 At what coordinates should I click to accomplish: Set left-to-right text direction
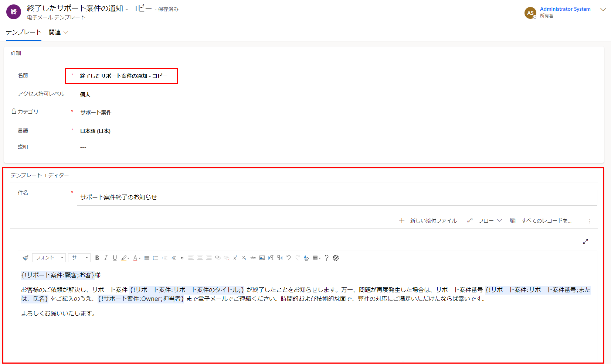(x=271, y=258)
